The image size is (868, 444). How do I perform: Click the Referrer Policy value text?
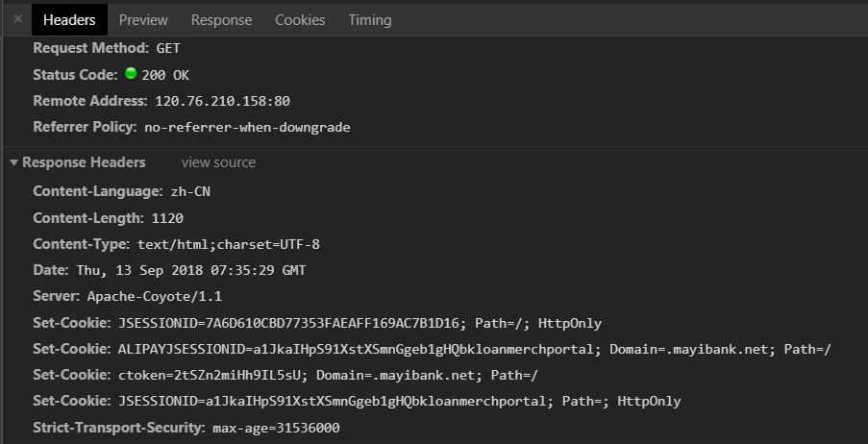[247, 127]
